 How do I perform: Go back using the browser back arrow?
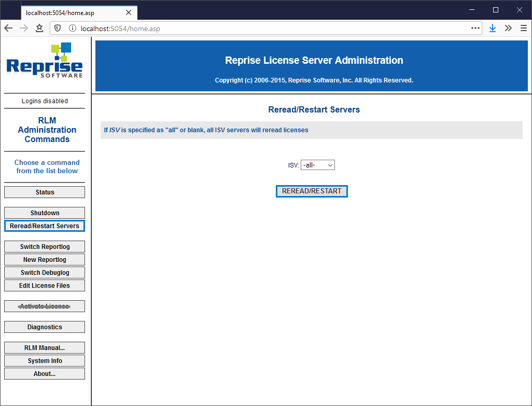click(x=8, y=28)
